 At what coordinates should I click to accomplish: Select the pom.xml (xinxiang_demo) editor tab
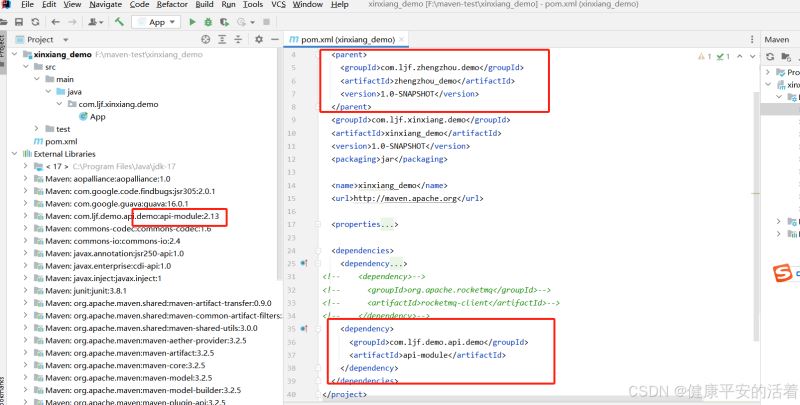pyautogui.click(x=346, y=39)
